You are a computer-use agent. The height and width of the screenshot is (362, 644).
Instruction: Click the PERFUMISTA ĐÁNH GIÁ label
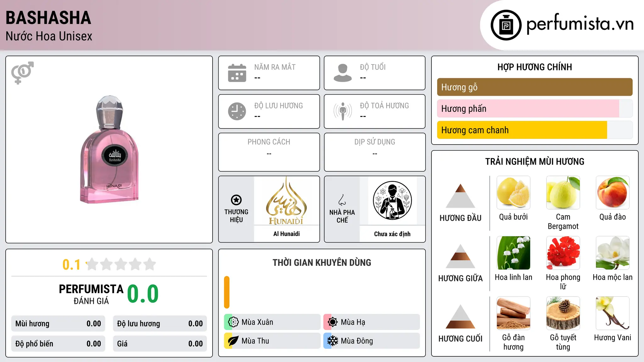coord(91,294)
